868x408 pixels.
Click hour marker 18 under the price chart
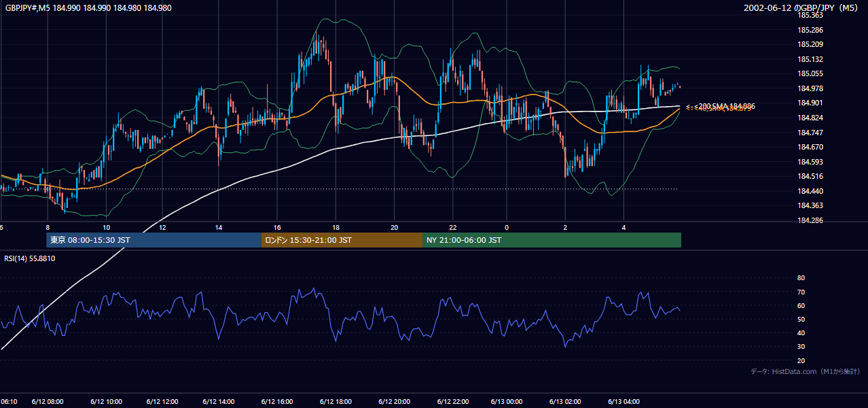point(336,227)
